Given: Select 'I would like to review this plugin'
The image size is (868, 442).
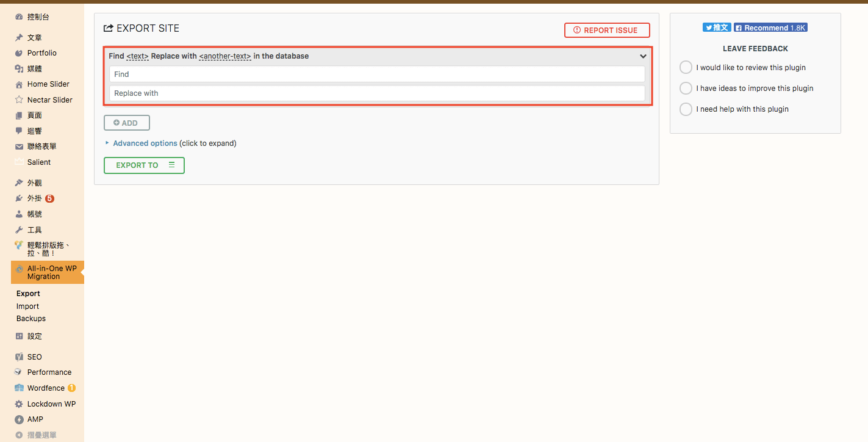Looking at the screenshot, I should coord(686,67).
